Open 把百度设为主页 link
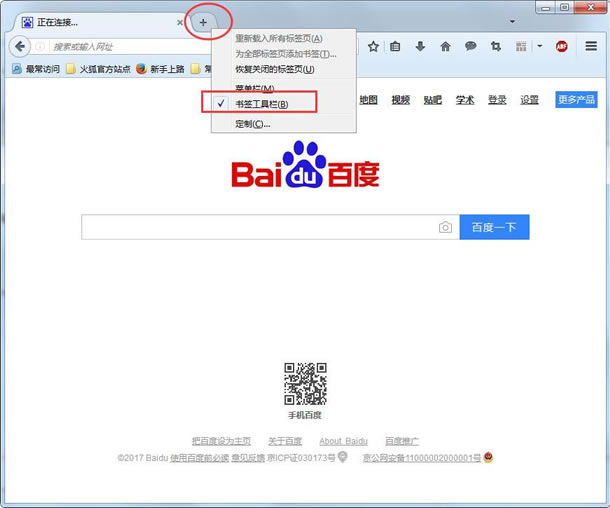 (x=221, y=441)
